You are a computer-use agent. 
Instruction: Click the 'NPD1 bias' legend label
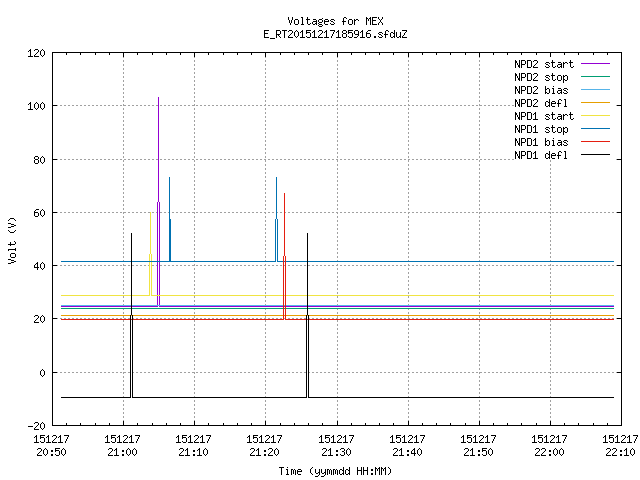541,142
